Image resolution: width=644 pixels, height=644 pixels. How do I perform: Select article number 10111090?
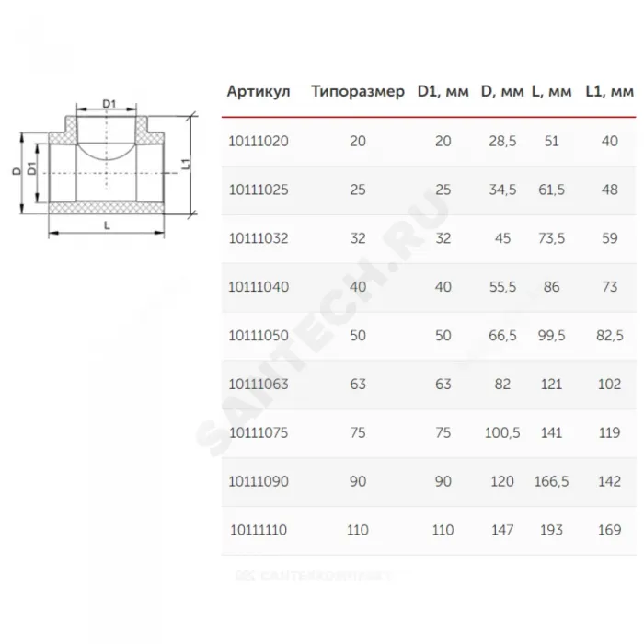point(259,481)
